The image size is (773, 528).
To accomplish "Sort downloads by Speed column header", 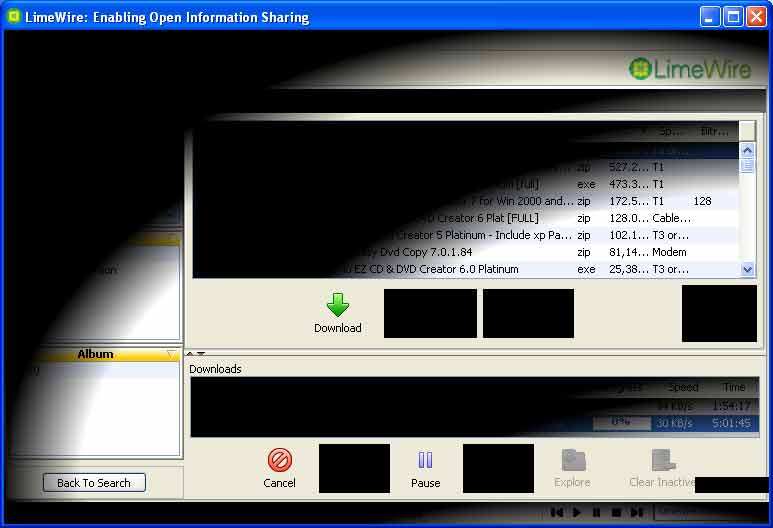I will (683, 387).
